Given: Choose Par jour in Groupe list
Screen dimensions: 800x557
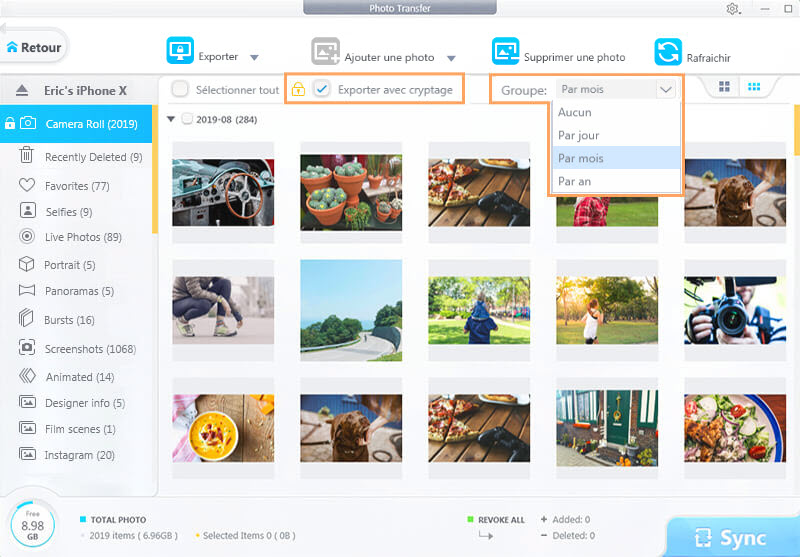Looking at the screenshot, I should tap(579, 135).
